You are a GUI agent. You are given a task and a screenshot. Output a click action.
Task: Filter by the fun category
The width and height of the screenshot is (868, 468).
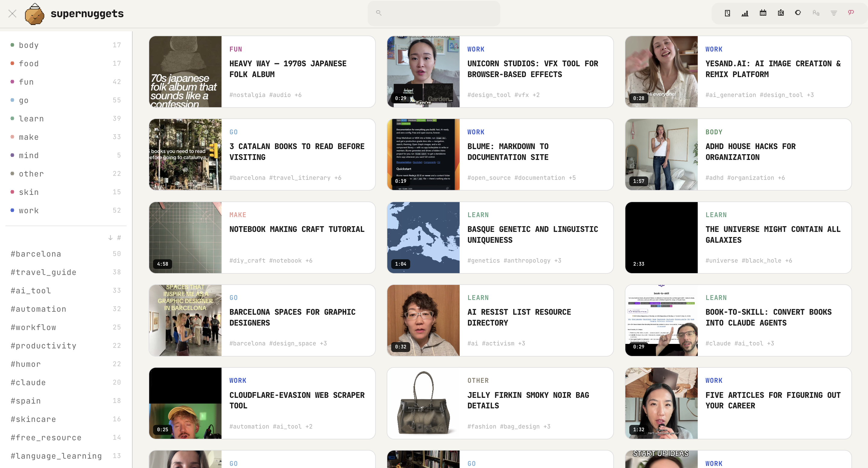coord(66,82)
